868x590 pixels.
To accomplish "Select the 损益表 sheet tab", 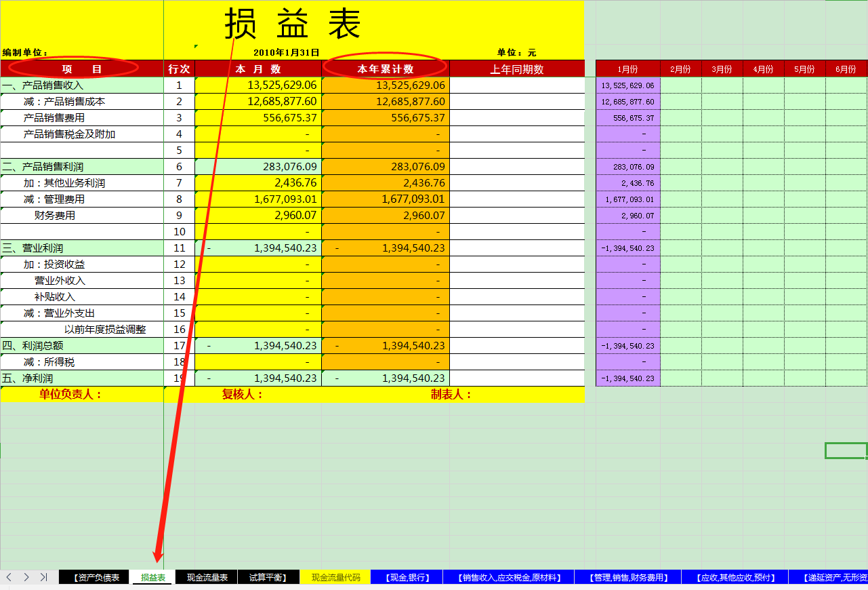I will click(152, 577).
